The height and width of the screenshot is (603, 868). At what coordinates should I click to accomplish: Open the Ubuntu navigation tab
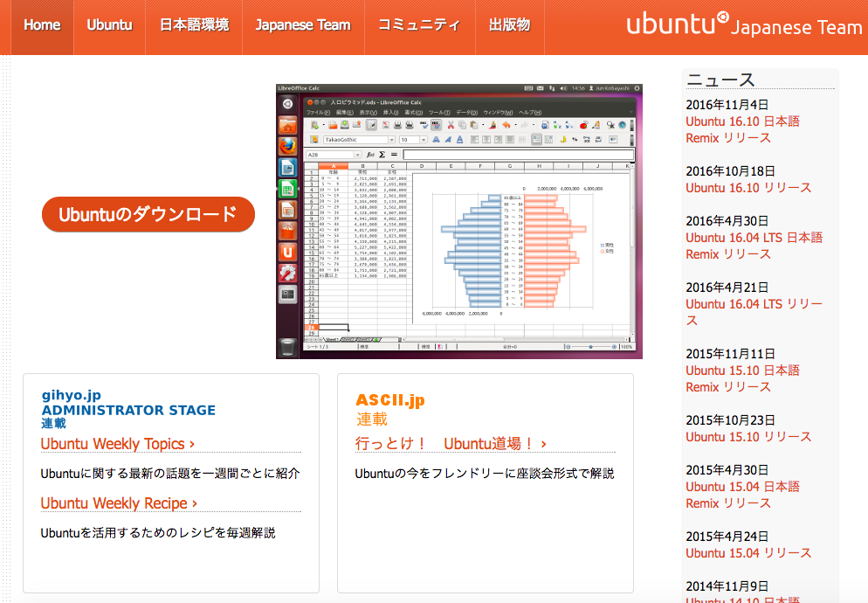tap(110, 25)
